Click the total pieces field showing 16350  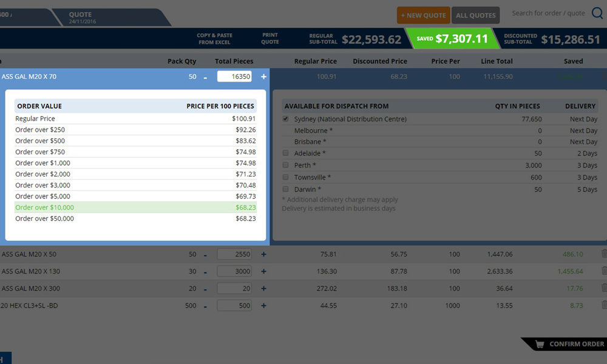point(234,77)
